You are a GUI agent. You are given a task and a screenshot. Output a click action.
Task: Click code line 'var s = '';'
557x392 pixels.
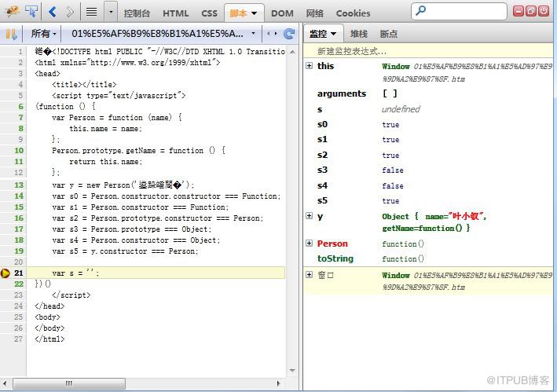click(75, 273)
